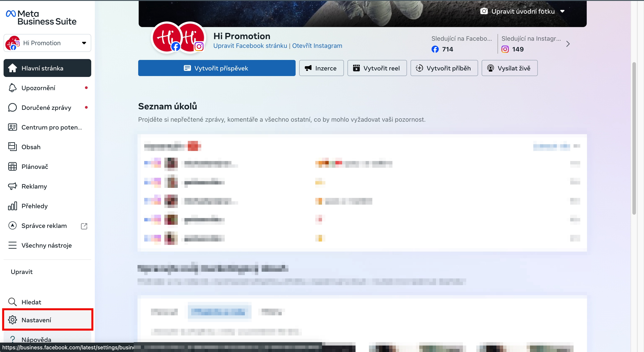Open Plánovač planner
Image resolution: width=644 pixels, height=352 pixels.
(x=47, y=167)
